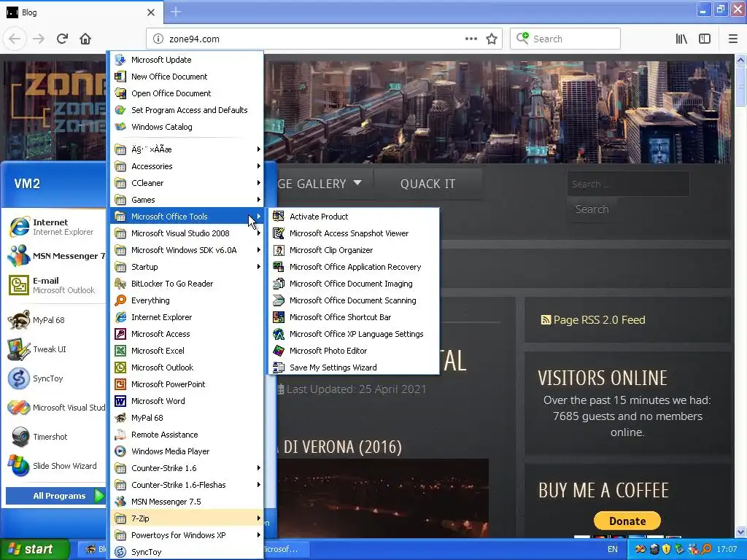
Task: Click the browser toolbar Search field
Action: [565, 39]
